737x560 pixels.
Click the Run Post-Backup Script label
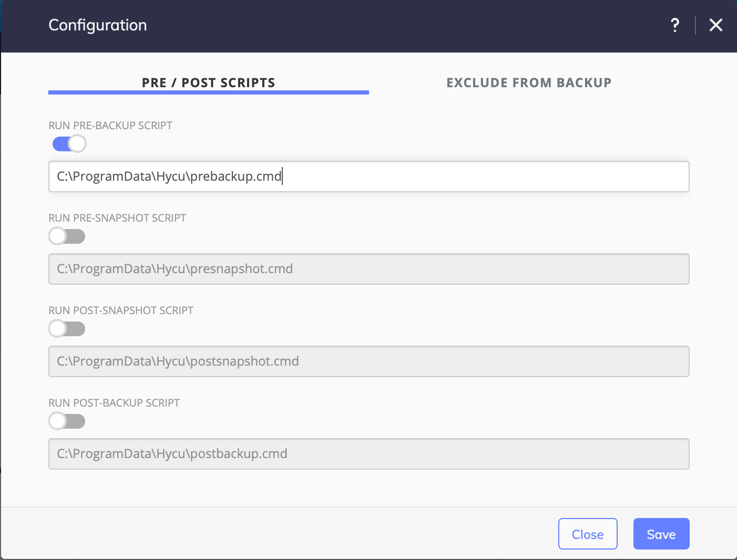pyautogui.click(x=114, y=403)
